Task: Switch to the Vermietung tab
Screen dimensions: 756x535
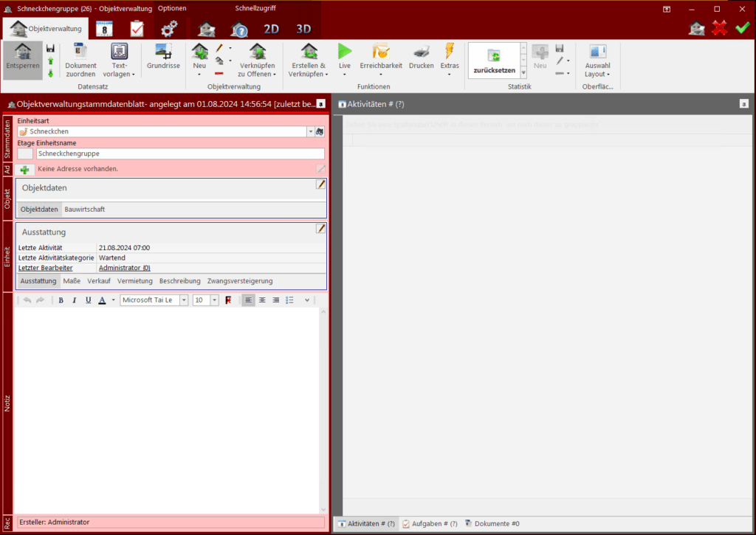Action: [134, 281]
